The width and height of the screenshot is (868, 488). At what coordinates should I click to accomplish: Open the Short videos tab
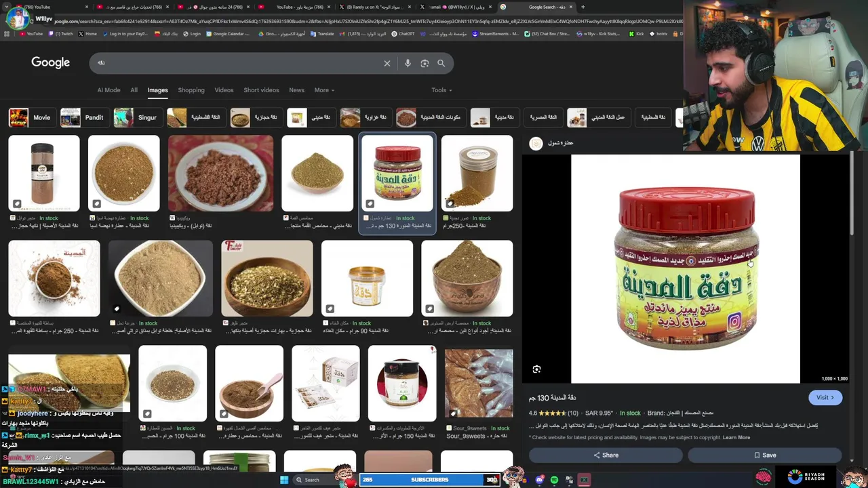tap(261, 90)
